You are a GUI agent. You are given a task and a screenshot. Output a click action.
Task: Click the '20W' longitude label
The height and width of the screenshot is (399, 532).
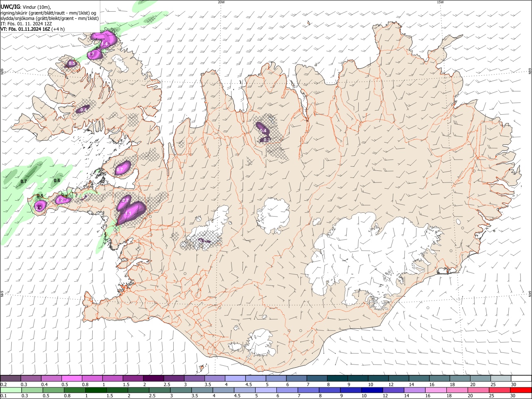221,2
